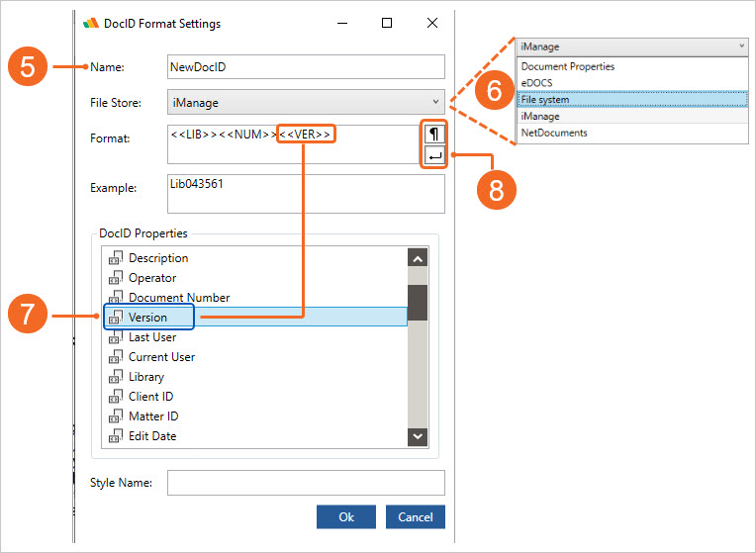Click the DocID Format Settings app logo

91,23
